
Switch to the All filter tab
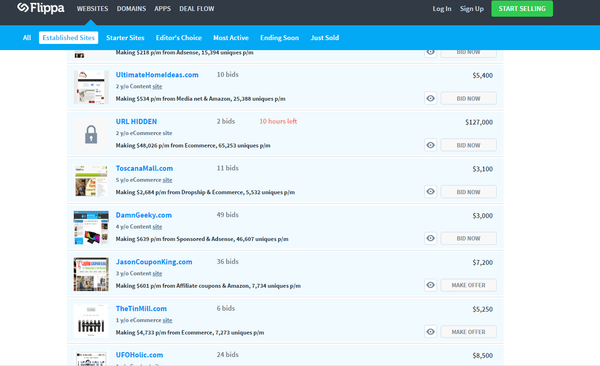[x=27, y=38]
